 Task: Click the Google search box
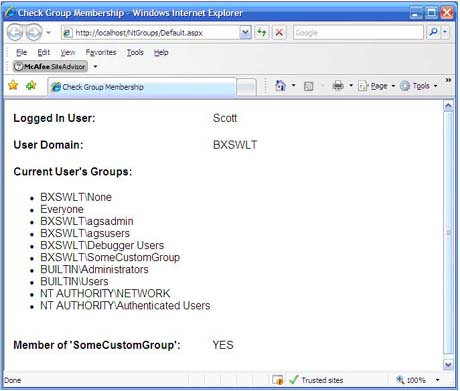[358, 33]
